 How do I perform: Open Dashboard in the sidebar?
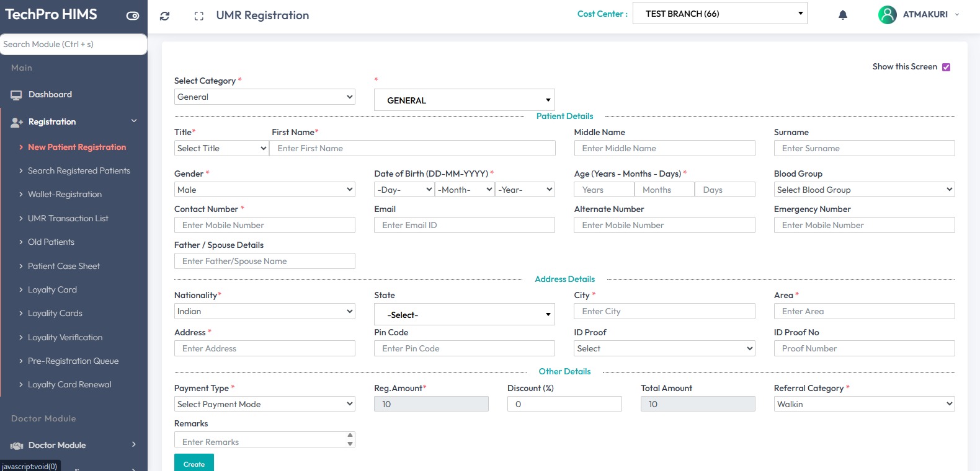50,95
